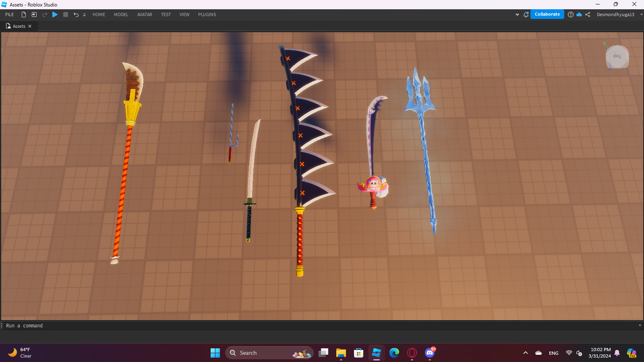Click the taskbar Search box
This screenshot has width=644, height=362.
(x=269, y=353)
